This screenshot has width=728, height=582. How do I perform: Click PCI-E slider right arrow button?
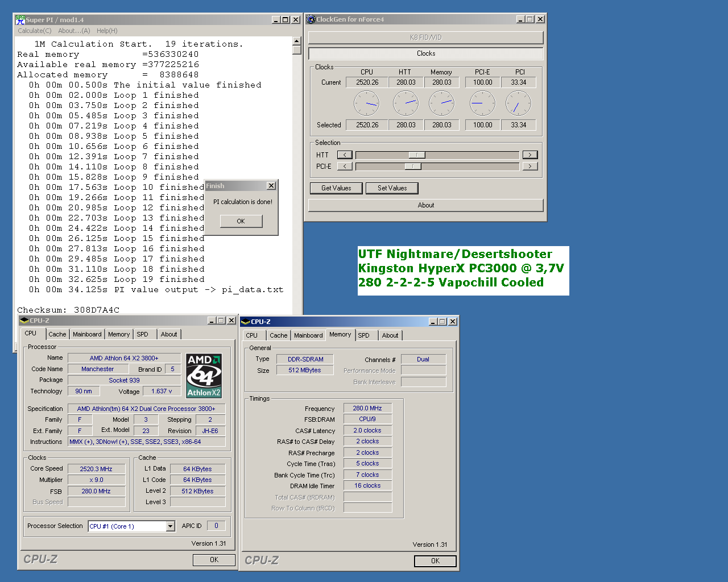pos(530,166)
